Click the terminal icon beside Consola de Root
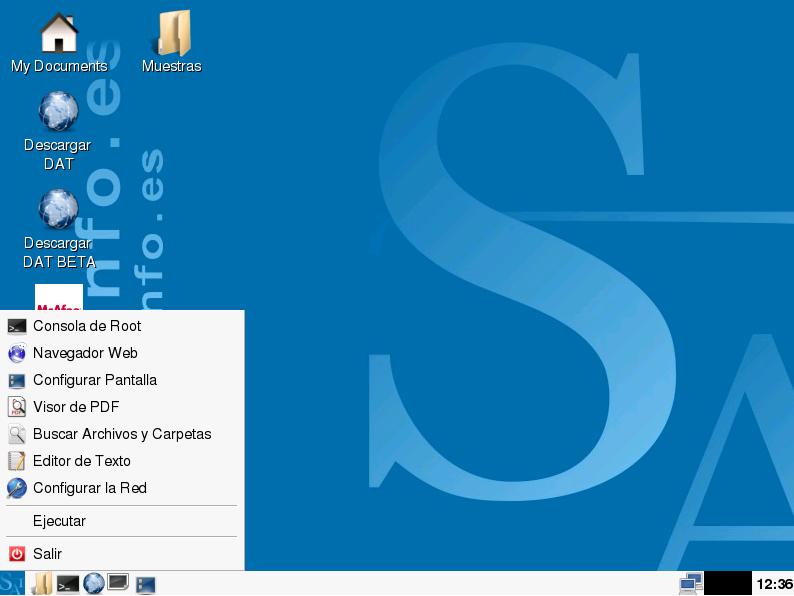 point(17,327)
